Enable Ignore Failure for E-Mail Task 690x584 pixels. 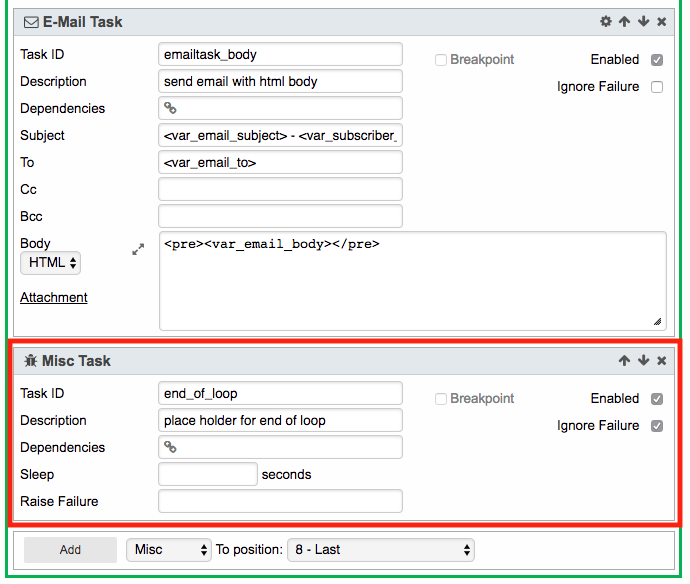pyautogui.click(x=657, y=87)
